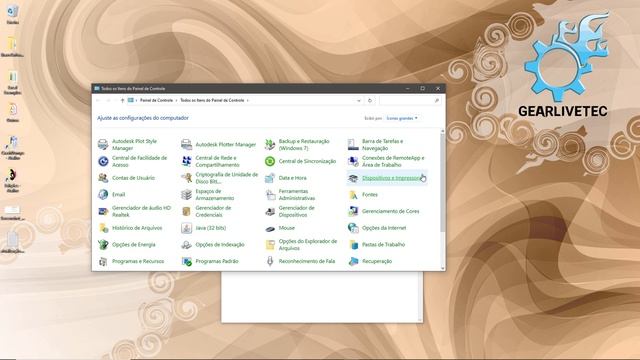Click 'Todos os Itens do Painel de Controle' breadcrumb

click(212, 100)
